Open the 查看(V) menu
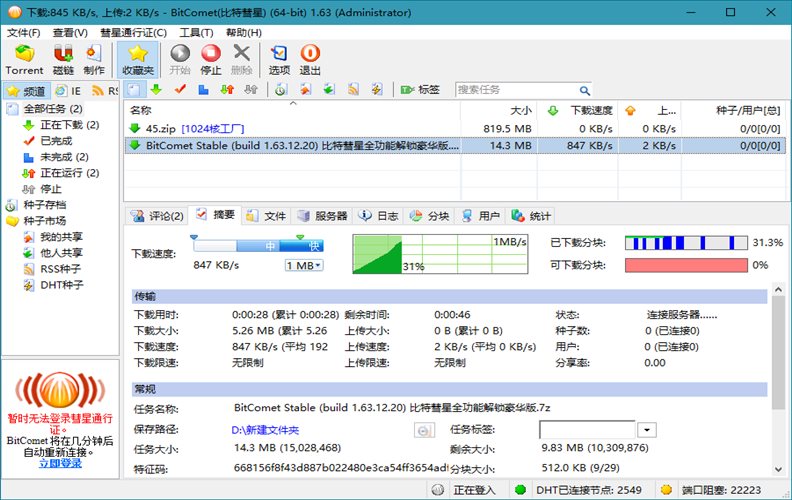The width and height of the screenshot is (792, 500). pos(70,33)
